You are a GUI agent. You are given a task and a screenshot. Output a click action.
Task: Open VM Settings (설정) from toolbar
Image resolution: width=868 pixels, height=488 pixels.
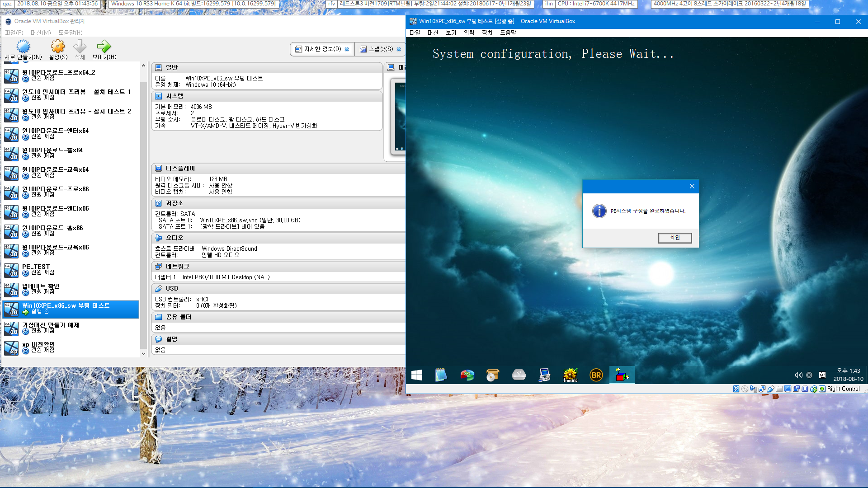(x=58, y=50)
